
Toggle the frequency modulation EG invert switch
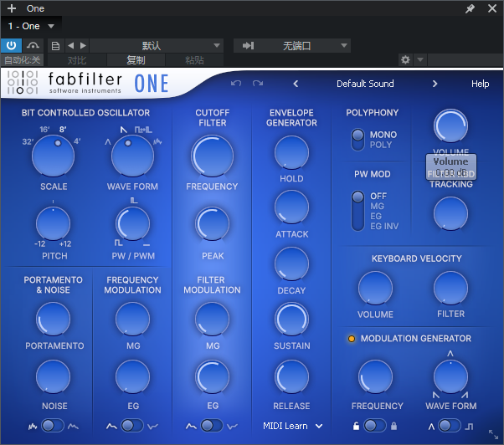(x=132, y=426)
